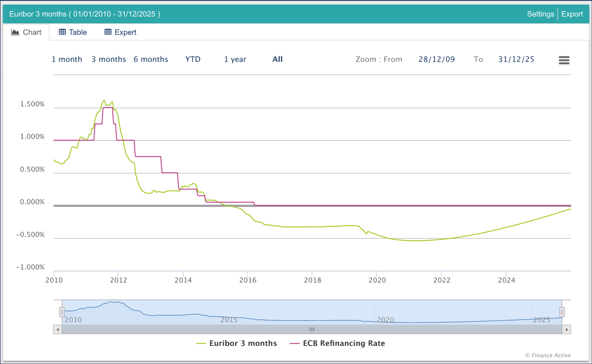The width and height of the screenshot is (592, 364).
Task: Click the left navigator range handle
Action: click(62, 312)
